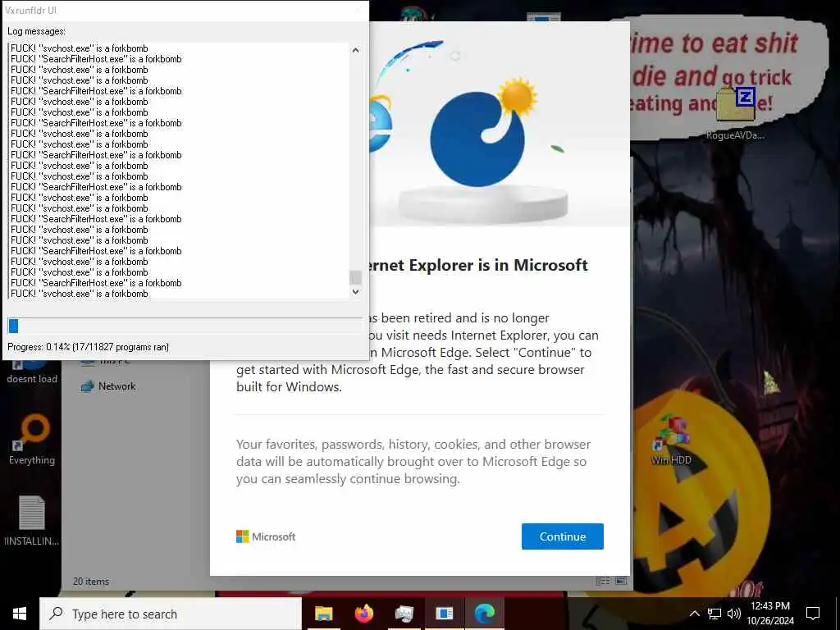Viewport: 840px width, 630px height.
Task: Click the taskbar icon right of Firefox
Action: click(x=404, y=614)
